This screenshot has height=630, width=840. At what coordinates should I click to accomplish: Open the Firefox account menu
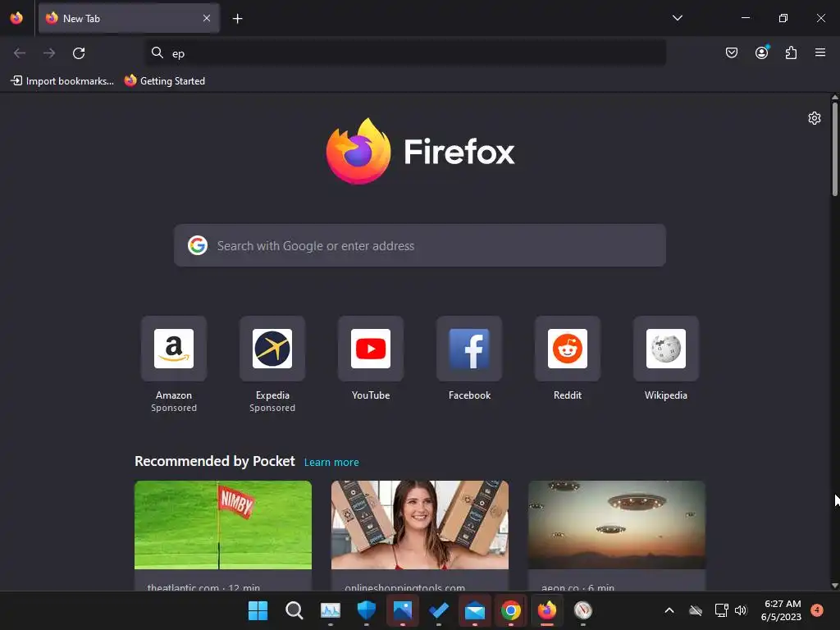(761, 52)
